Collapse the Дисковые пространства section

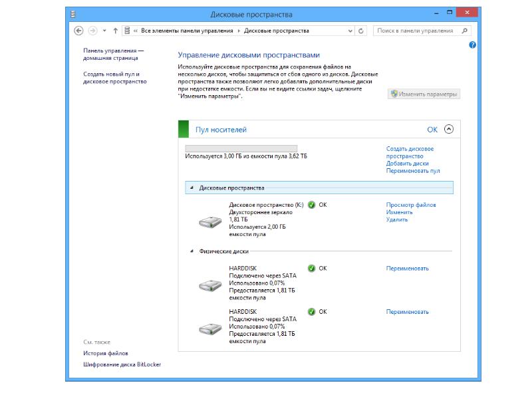[192, 188]
